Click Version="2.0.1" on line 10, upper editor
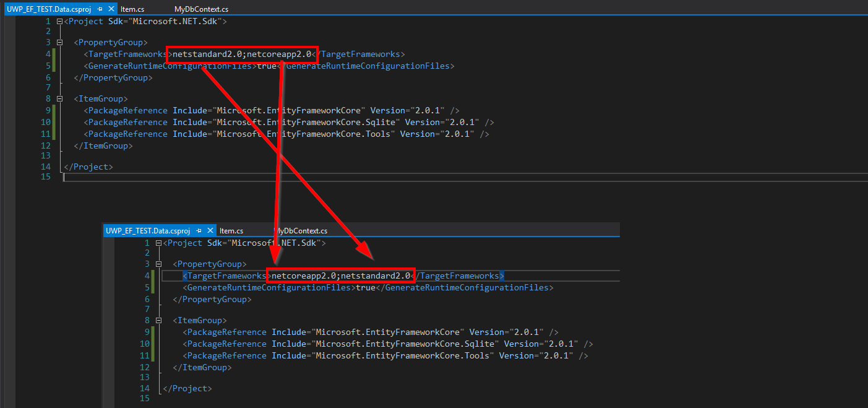 (x=442, y=123)
